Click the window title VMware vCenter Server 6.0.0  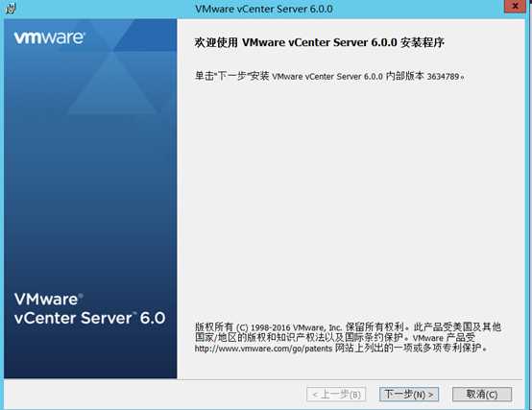[x=264, y=9]
